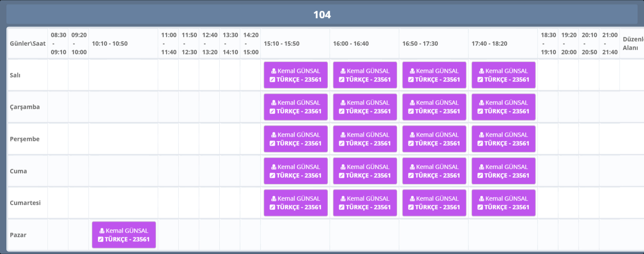
Task: Click edit icon in Salı 16:00 lesson
Action: click(x=341, y=80)
